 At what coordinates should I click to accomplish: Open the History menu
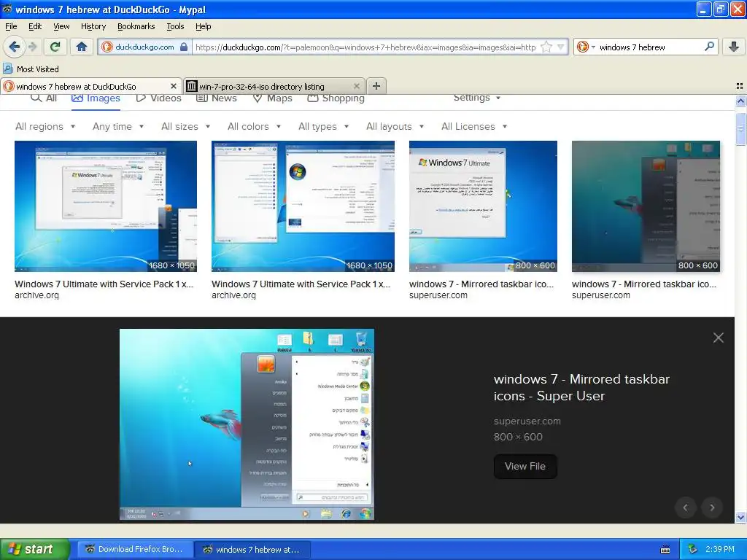point(93,26)
